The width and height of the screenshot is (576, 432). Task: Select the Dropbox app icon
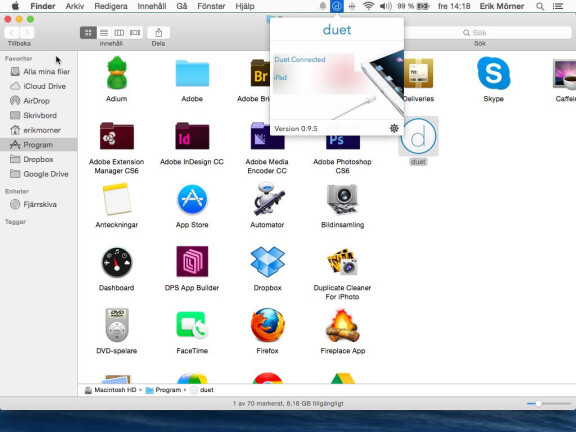[x=267, y=262]
